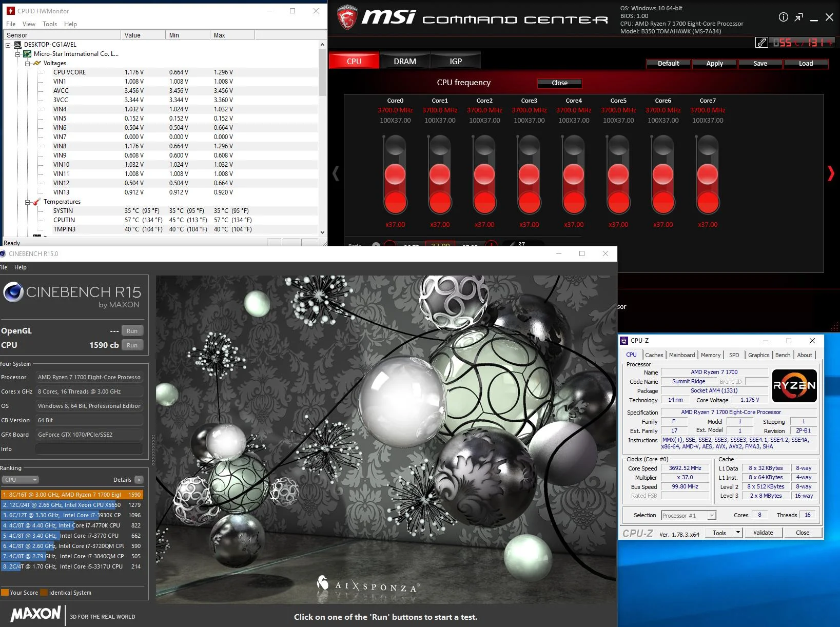
Task: Click the Apply button in Command Center
Action: pyautogui.click(x=714, y=64)
